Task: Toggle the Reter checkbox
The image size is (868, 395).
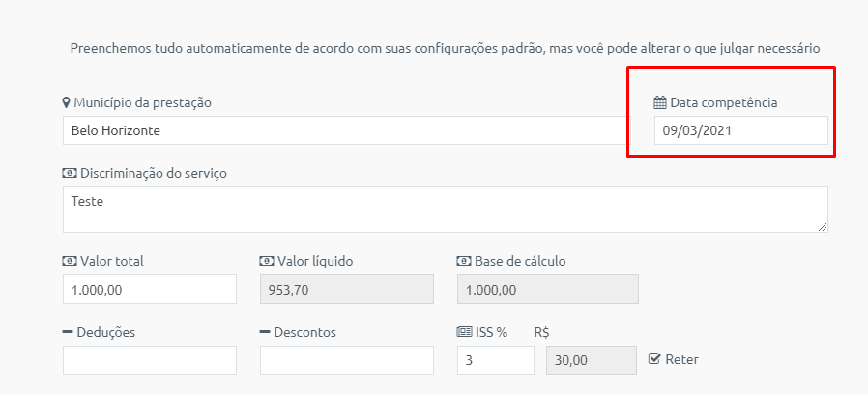Action: coord(654,359)
